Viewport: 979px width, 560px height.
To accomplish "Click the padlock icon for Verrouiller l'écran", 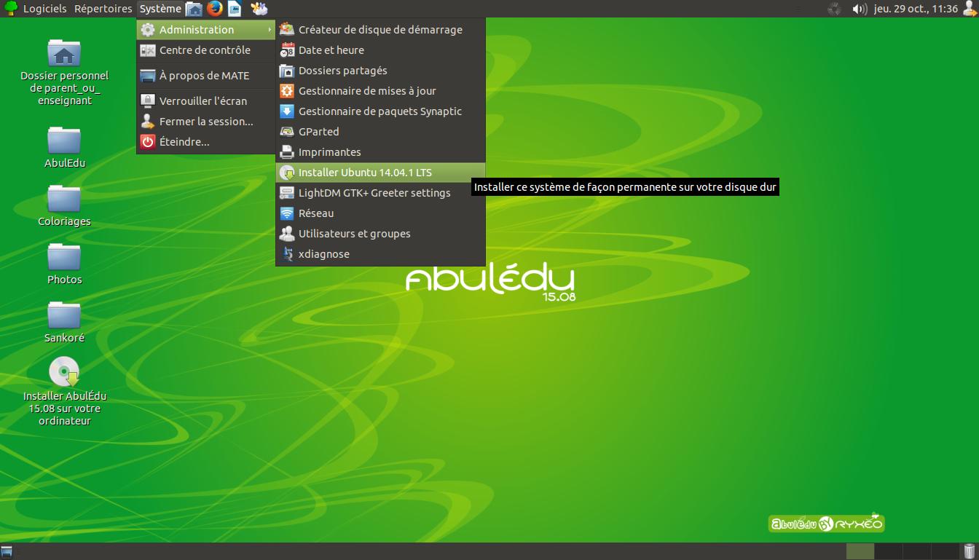I will pyautogui.click(x=148, y=101).
